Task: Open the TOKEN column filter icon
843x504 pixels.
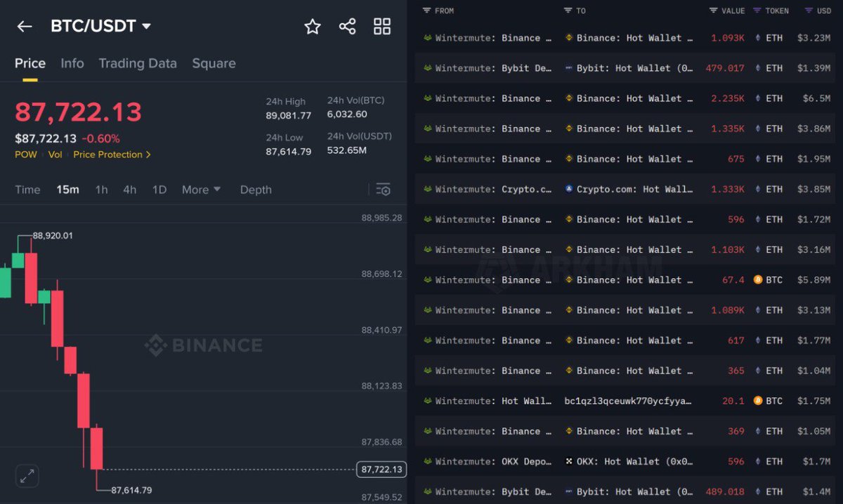Action: 757,11
